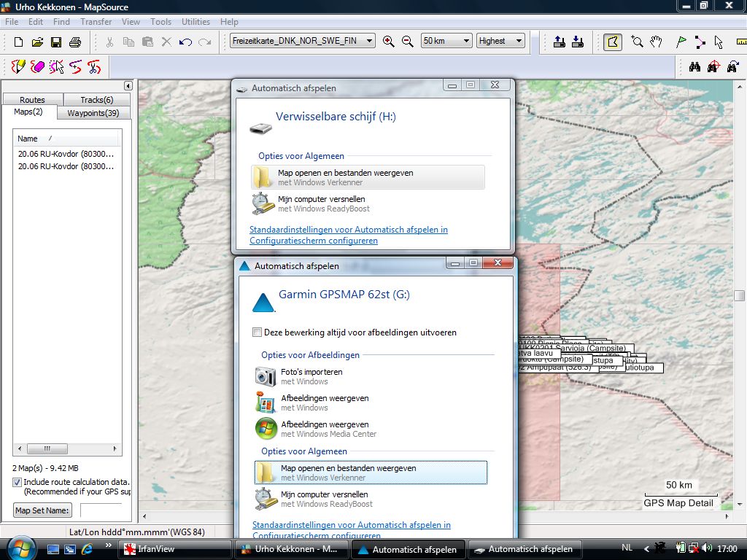Viewport: 747px width, 560px height.
Task: Toggle Include route calculation data checkbox
Action: click(x=18, y=482)
